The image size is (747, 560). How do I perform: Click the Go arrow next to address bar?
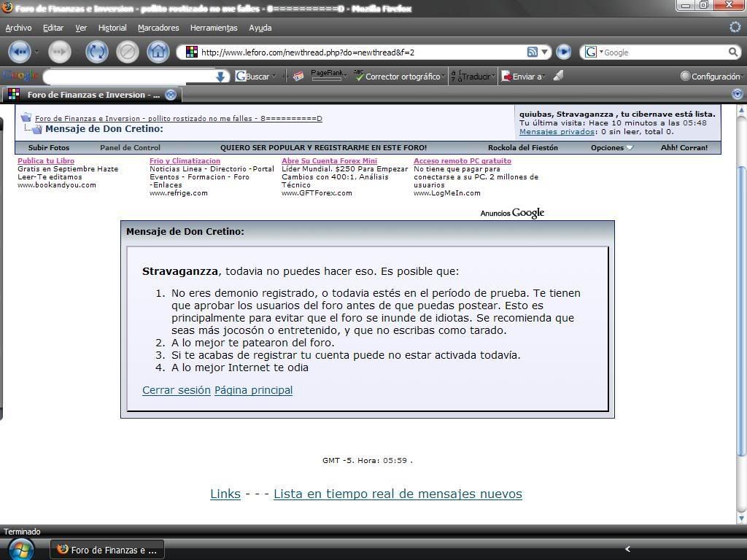point(564,52)
